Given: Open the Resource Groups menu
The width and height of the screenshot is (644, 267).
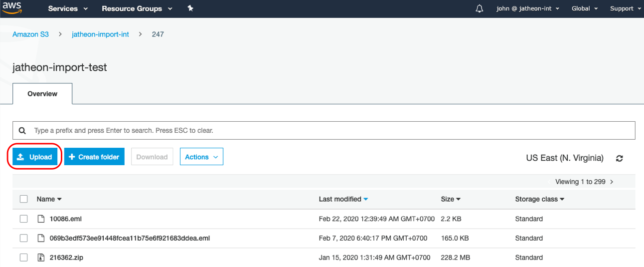Looking at the screenshot, I should pyautogui.click(x=137, y=8).
